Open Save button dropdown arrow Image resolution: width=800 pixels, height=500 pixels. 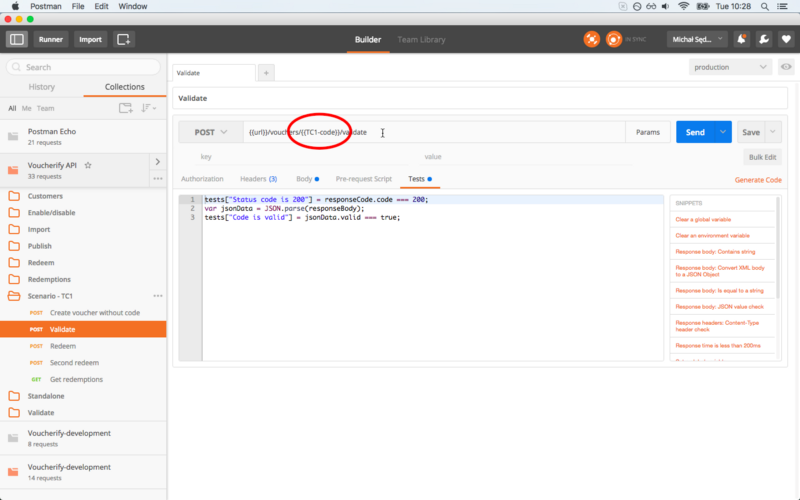point(773,132)
